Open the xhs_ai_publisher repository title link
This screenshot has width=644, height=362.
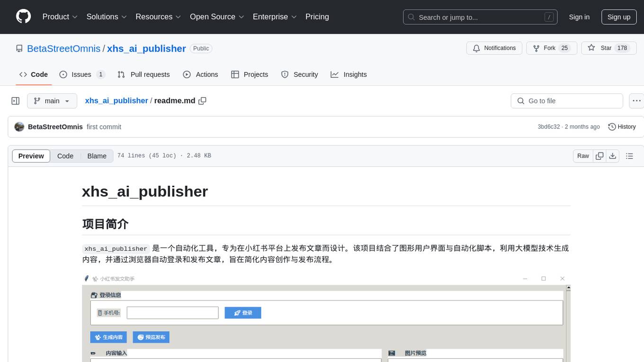click(x=146, y=48)
